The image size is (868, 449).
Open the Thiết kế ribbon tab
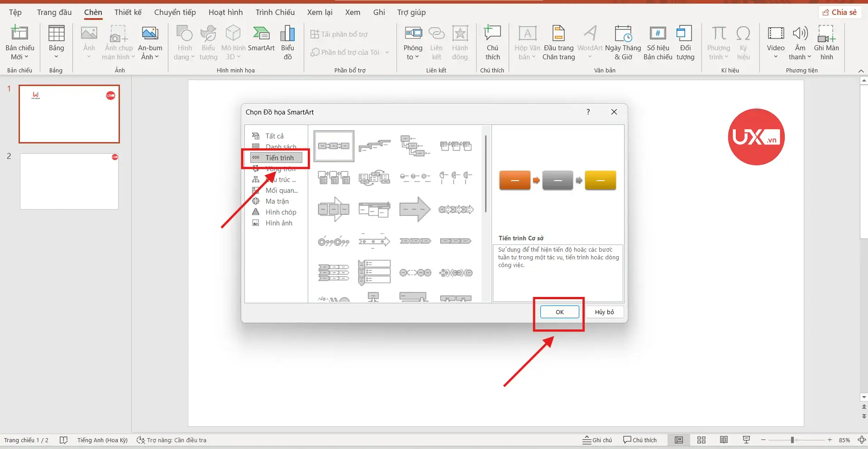(x=128, y=12)
